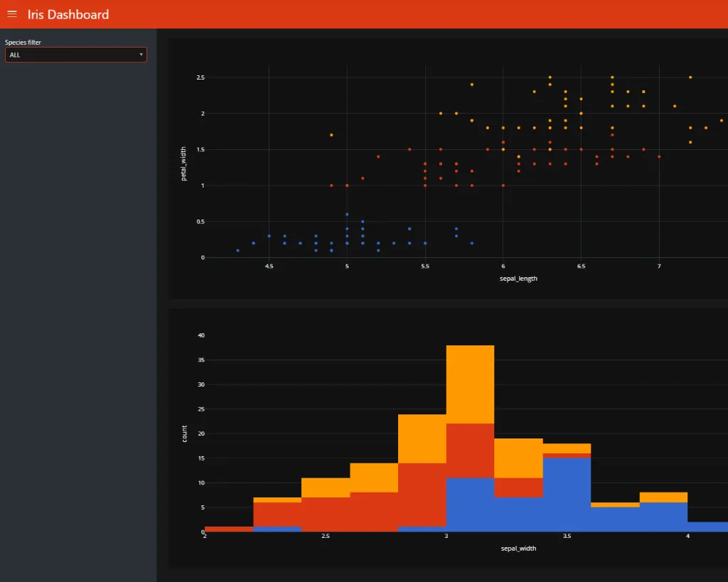Click the sepal_width x-axis title
This screenshot has width=728, height=582.
pyautogui.click(x=518, y=549)
